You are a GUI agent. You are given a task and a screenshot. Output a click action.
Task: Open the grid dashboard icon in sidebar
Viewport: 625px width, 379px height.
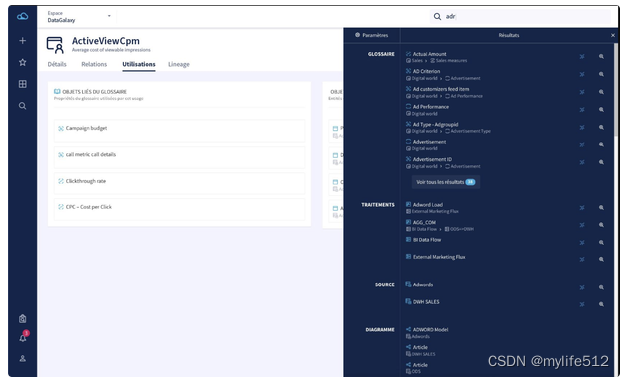point(23,84)
